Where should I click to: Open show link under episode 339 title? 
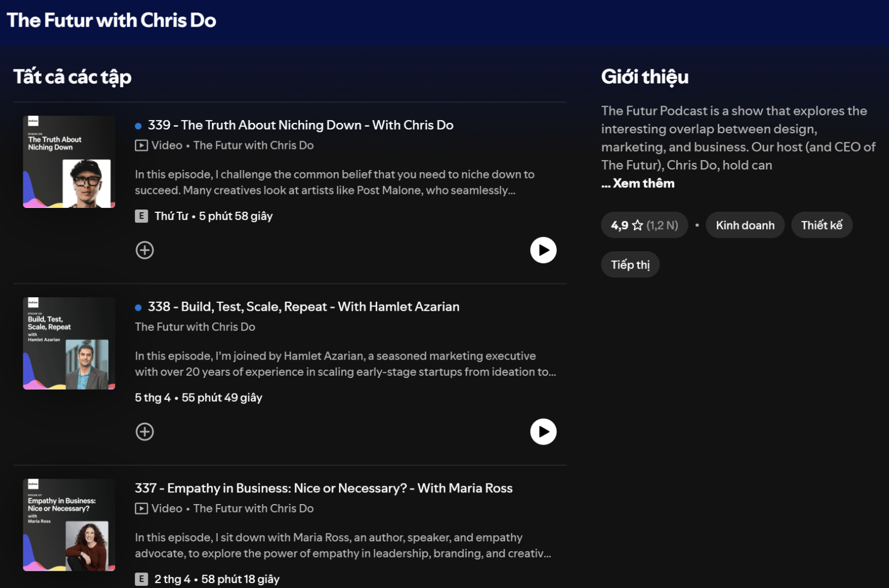click(x=253, y=146)
